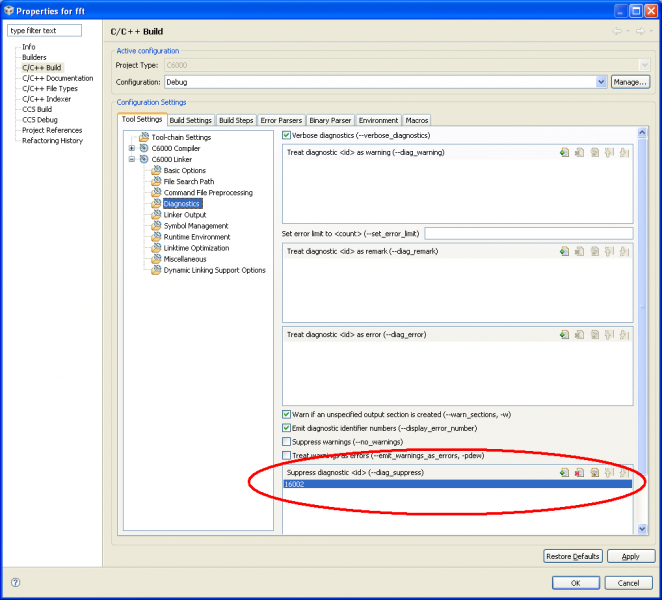Move diag_remark entry up

609,251
